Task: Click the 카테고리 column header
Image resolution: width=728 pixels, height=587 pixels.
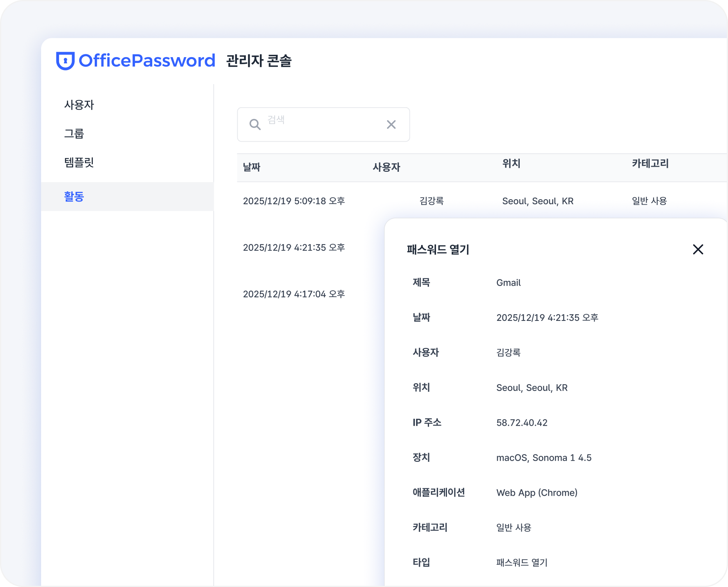Action: pos(650,164)
